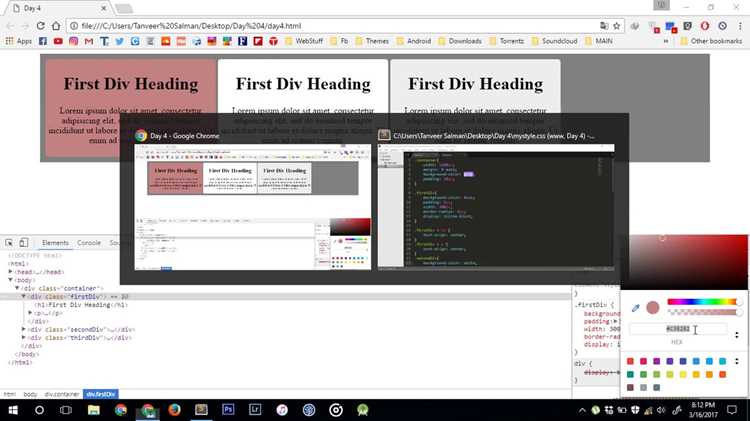
Task: Switch to the Console tab in DevTools
Action: (x=89, y=243)
